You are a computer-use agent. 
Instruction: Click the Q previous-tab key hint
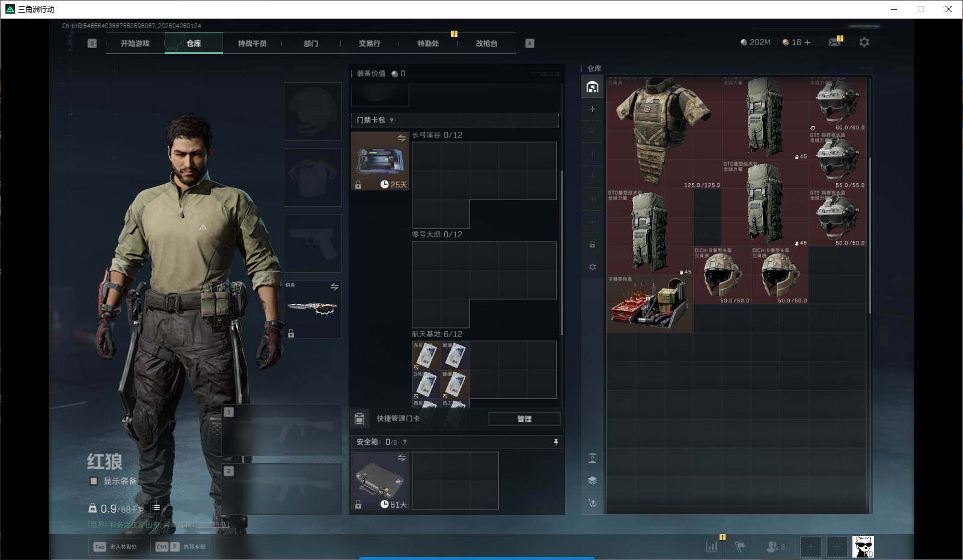pyautogui.click(x=92, y=43)
